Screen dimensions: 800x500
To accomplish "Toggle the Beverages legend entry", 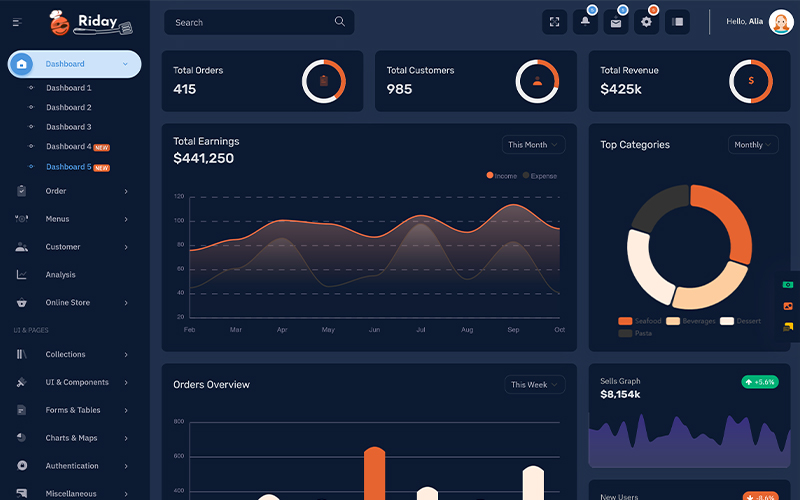I will (691, 321).
